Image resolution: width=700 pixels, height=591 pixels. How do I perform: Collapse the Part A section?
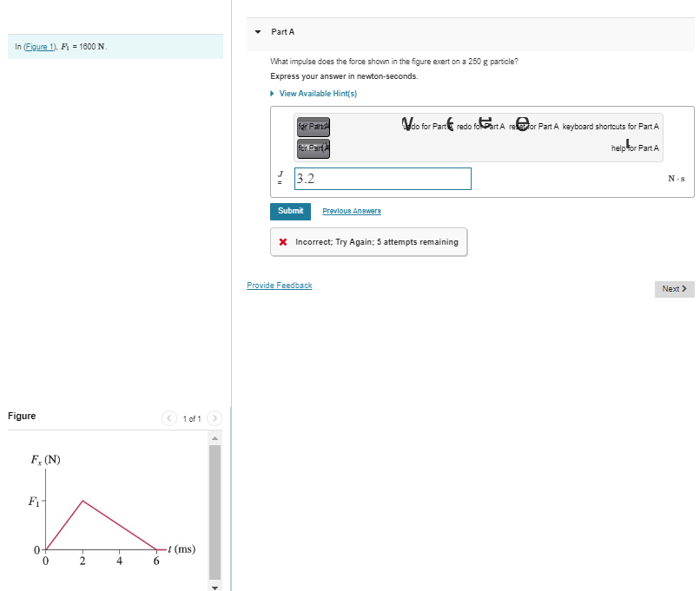coord(257,31)
